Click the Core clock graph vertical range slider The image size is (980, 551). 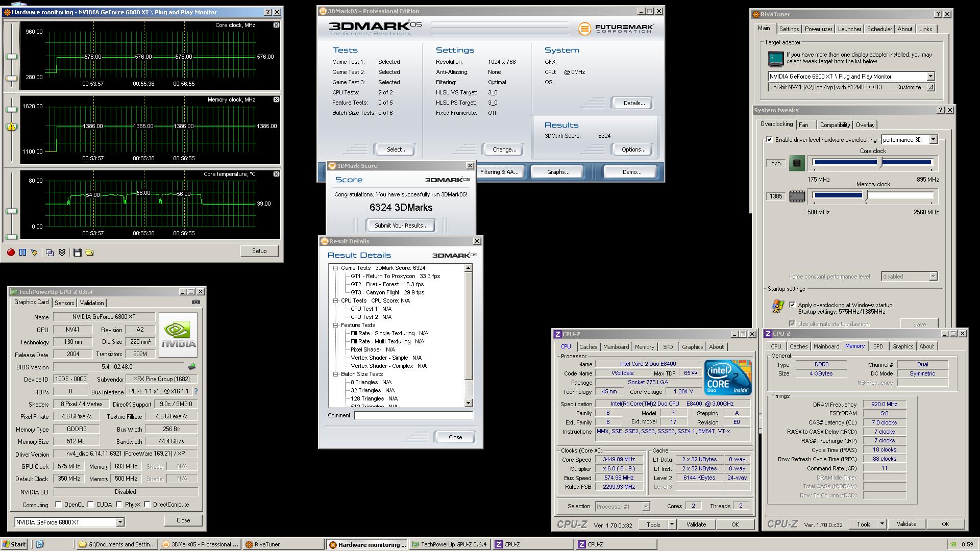(x=11, y=57)
